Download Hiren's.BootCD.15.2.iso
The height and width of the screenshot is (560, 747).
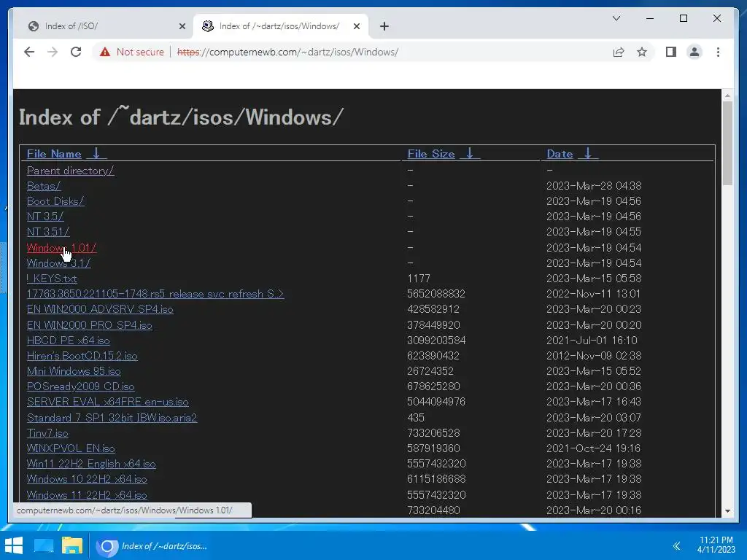click(x=82, y=356)
